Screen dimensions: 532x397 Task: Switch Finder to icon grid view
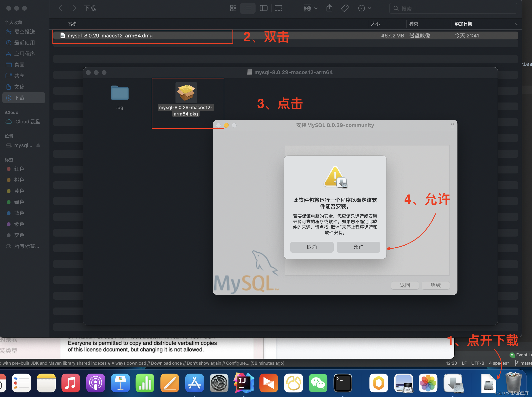[x=233, y=8]
